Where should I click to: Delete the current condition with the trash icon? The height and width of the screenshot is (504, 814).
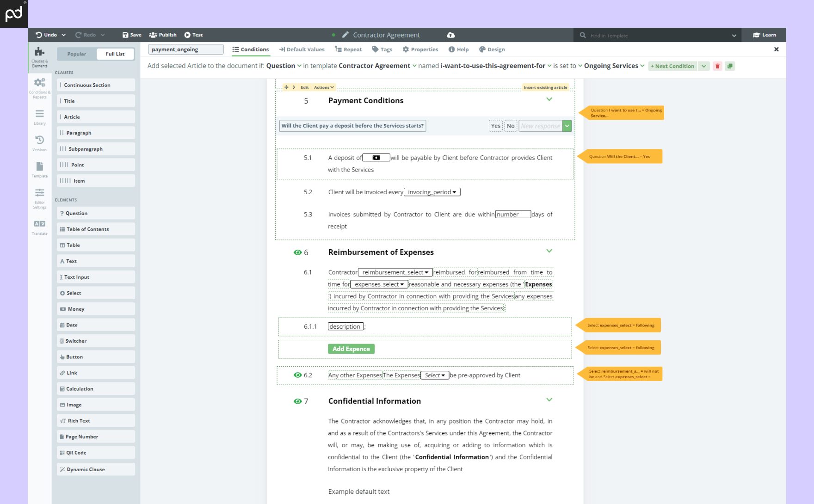click(717, 66)
